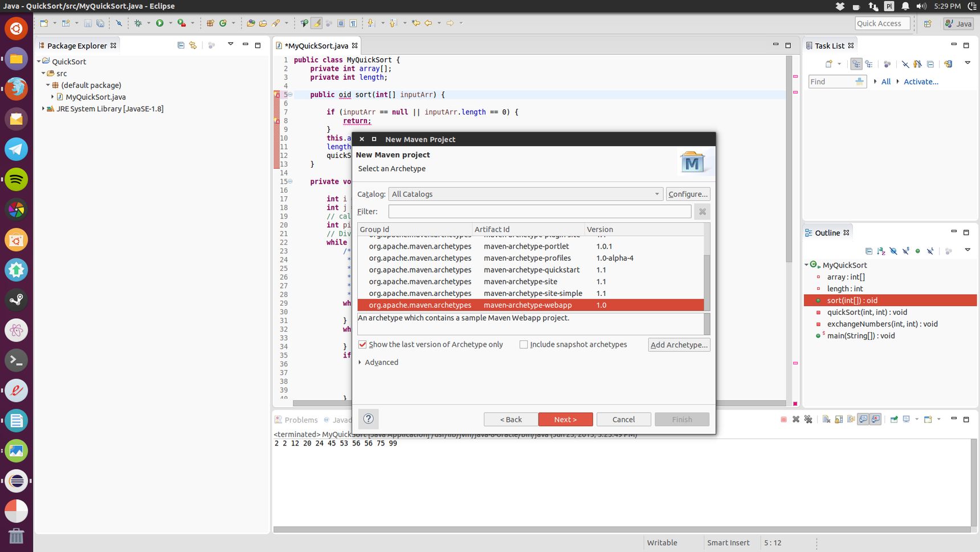Select the Outline view tab
Viewport: 980px width, 552px height.
pyautogui.click(x=827, y=233)
